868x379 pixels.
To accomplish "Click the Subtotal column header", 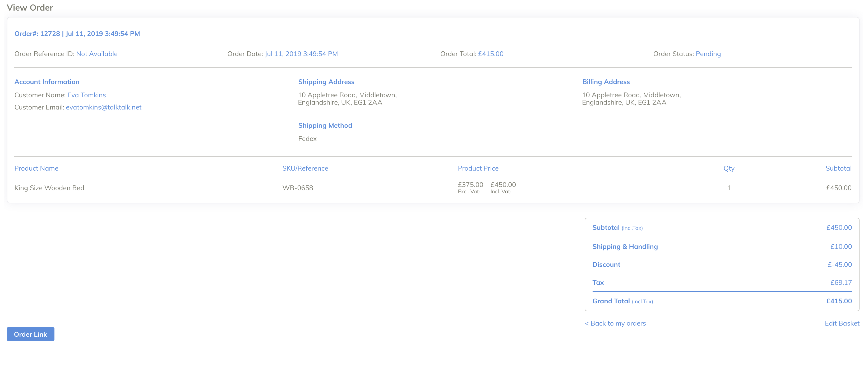I will (x=838, y=168).
